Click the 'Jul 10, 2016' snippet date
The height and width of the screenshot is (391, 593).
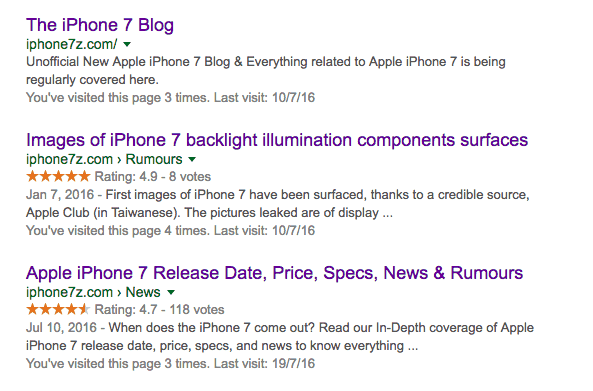pyautogui.click(x=61, y=328)
